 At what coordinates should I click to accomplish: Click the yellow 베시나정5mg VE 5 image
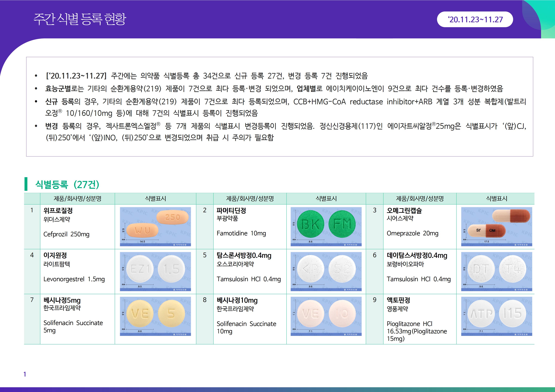click(x=155, y=316)
